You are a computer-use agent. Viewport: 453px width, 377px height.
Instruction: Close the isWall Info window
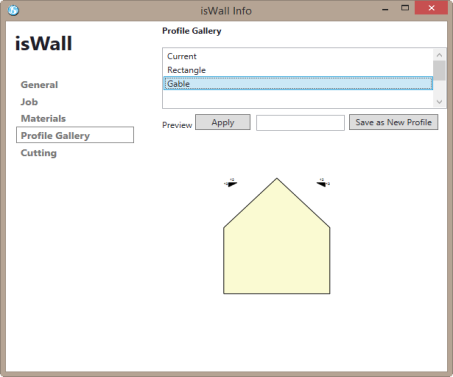click(431, 8)
